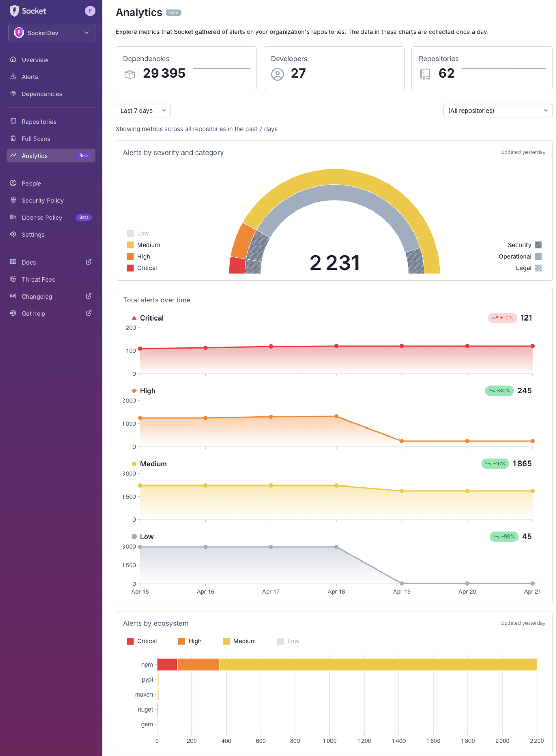Screen dimensions: 556x756
Task: Toggle the Critical legend in ecosystem chart
Action: (x=142, y=641)
